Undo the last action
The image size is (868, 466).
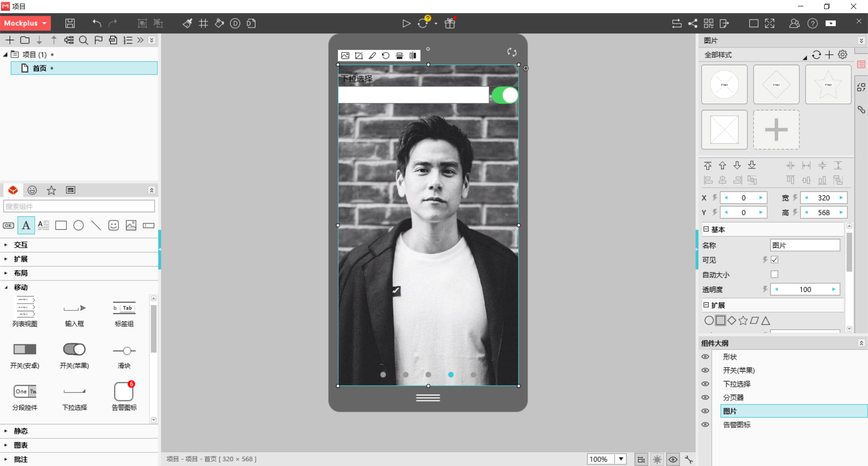tap(97, 24)
